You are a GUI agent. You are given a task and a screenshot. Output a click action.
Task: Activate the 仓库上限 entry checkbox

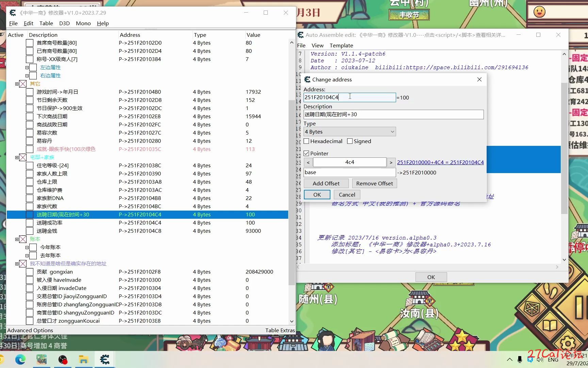click(30, 182)
